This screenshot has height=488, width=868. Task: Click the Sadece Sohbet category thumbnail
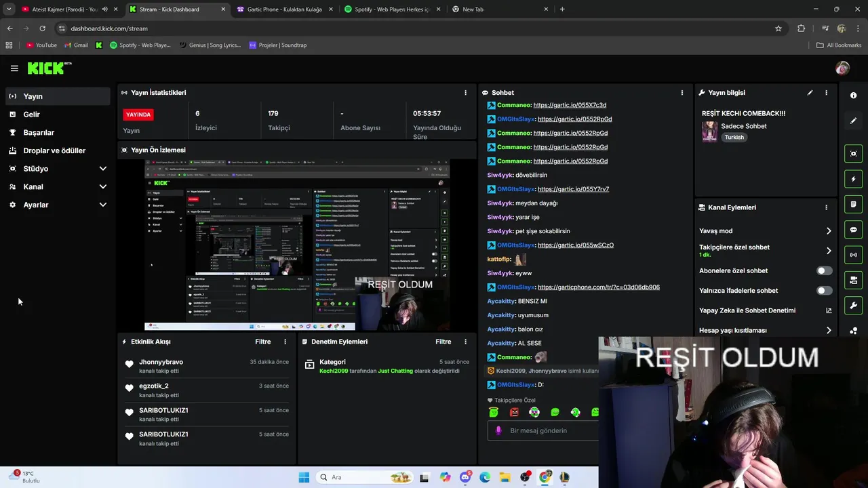(709, 131)
